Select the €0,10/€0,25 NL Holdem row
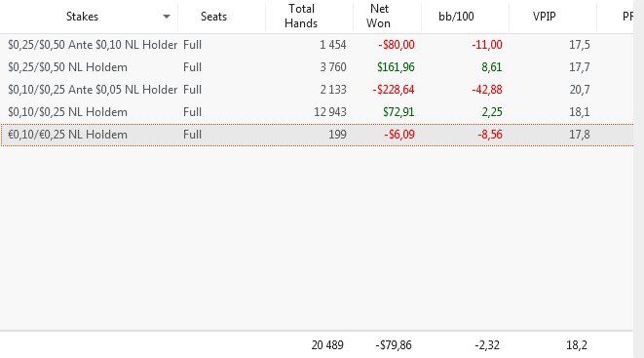This screenshot has width=644, height=358. coord(317,135)
